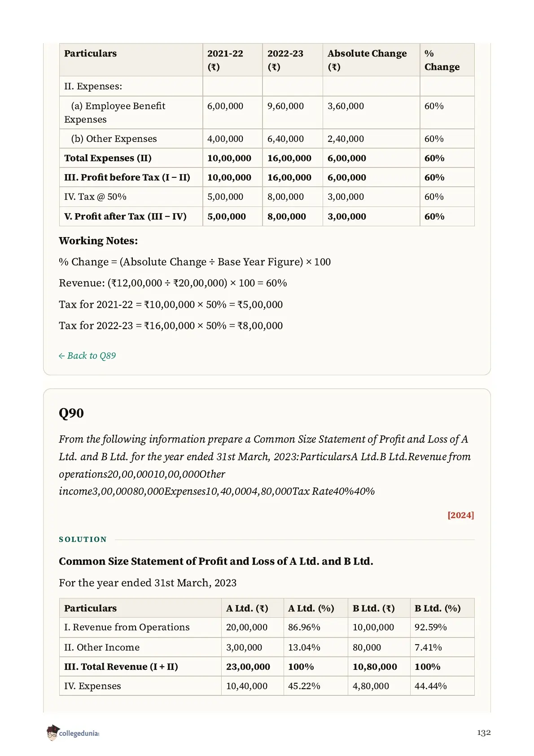Click the B Ltd. (₹) column header
Screen dimensions: 534x756
[373, 608]
